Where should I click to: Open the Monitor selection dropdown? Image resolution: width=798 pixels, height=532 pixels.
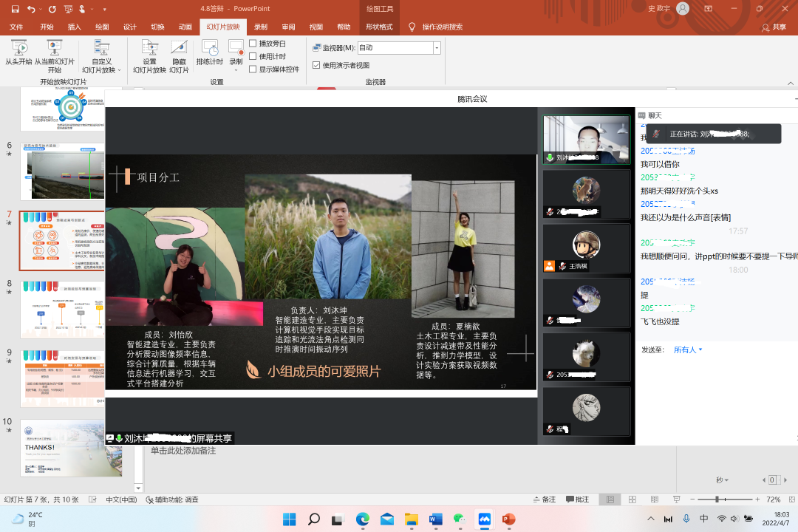437,48
